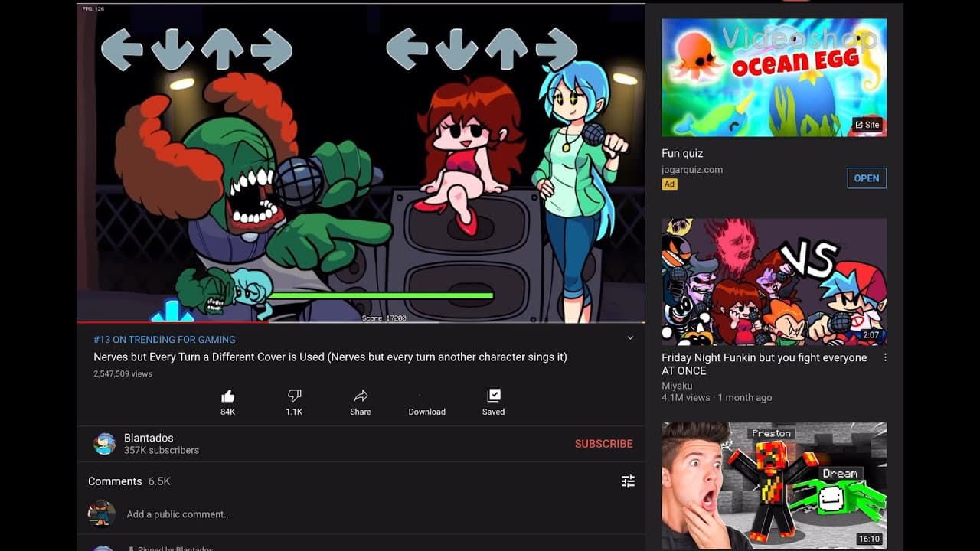980x551 pixels.
Task: Click the Nerves video title text
Action: pyautogui.click(x=330, y=357)
